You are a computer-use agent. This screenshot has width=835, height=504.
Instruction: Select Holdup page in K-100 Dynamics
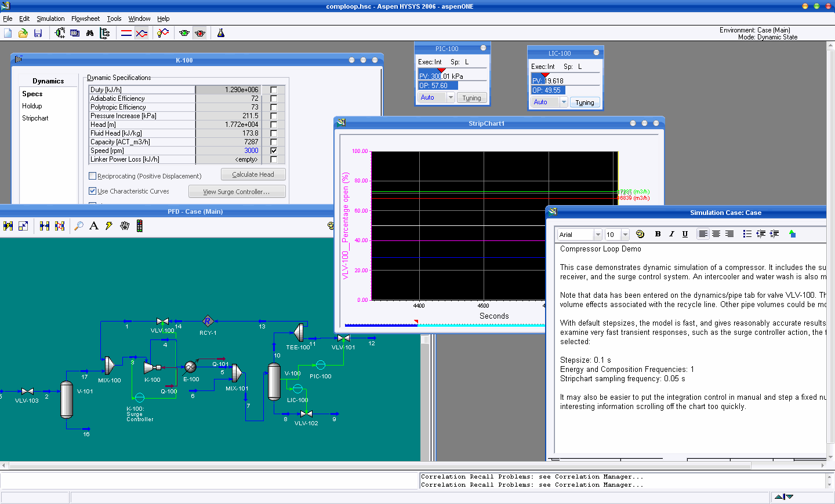pos(32,106)
